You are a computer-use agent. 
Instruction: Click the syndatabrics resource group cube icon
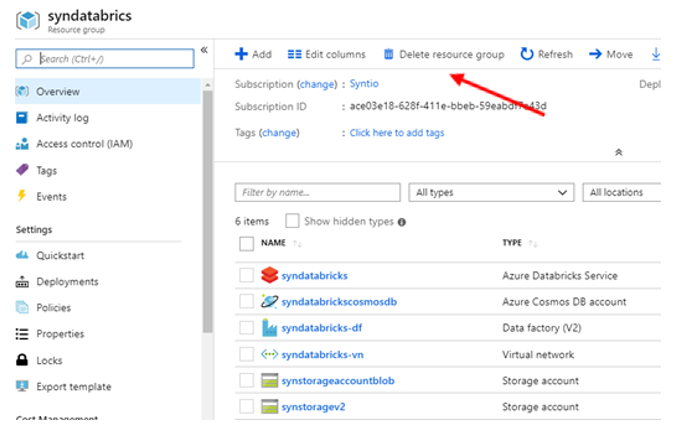pyautogui.click(x=28, y=20)
